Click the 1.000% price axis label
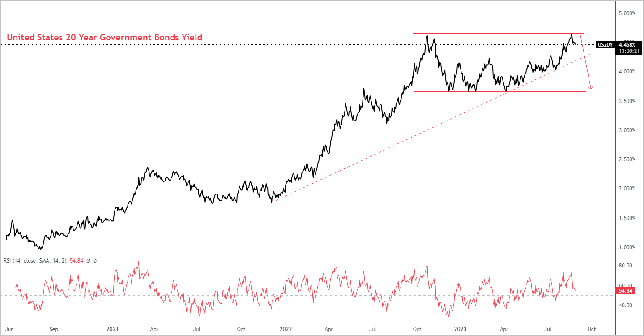The image size is (644, 336). (x=627, y=247)
